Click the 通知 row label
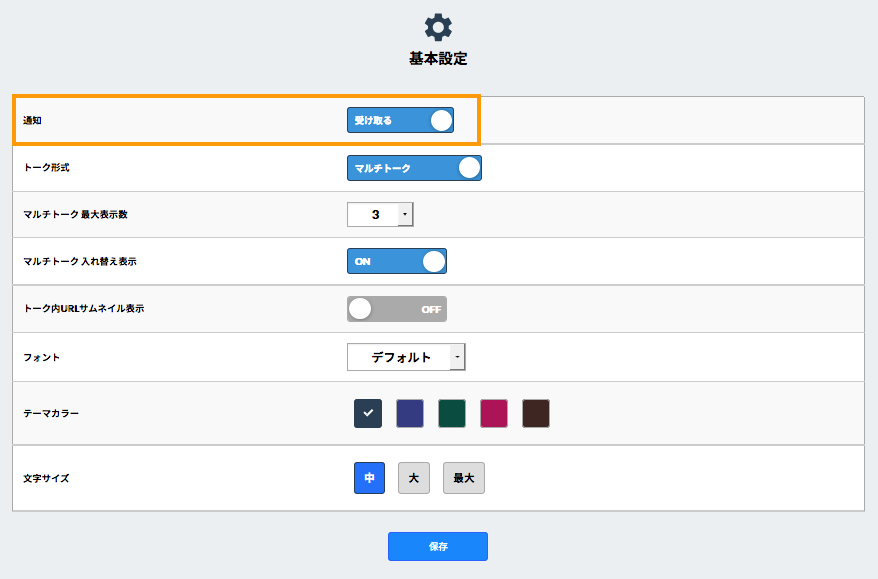878x579 pixels. click(33, 121)
